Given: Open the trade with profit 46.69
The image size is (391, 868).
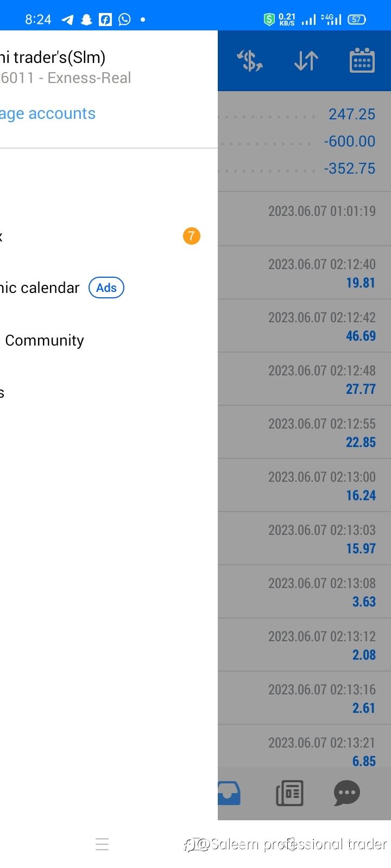Looking at the screenshot, I should (304, 326).
